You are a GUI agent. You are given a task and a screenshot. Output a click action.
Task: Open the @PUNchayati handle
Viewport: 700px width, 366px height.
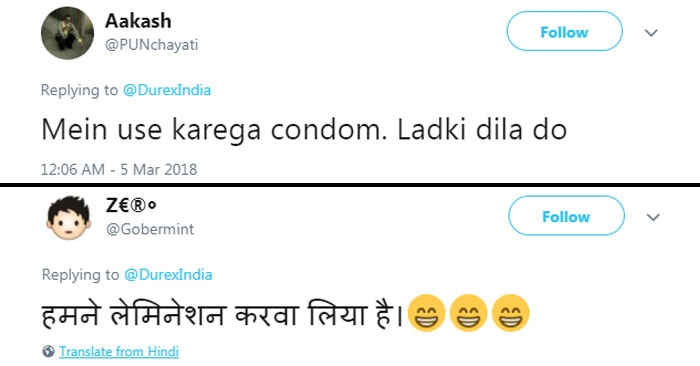pyautogui.click(x=152, y=45)
